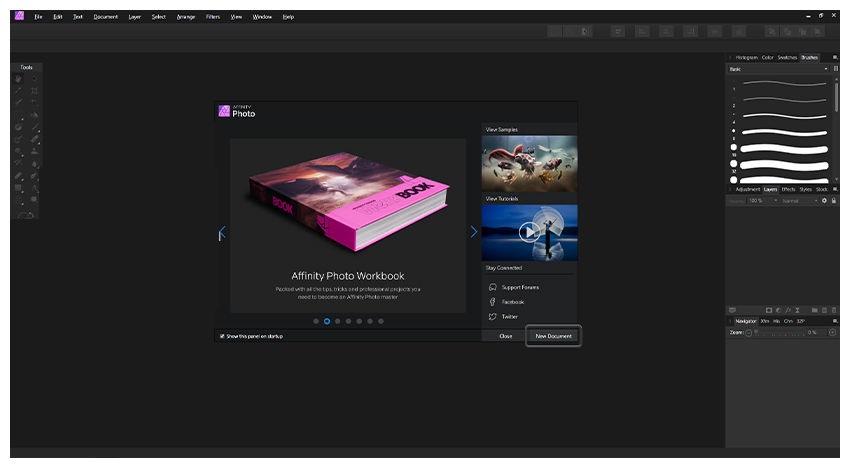Click the Facebook icon in Stay Connected

point(492,302)
